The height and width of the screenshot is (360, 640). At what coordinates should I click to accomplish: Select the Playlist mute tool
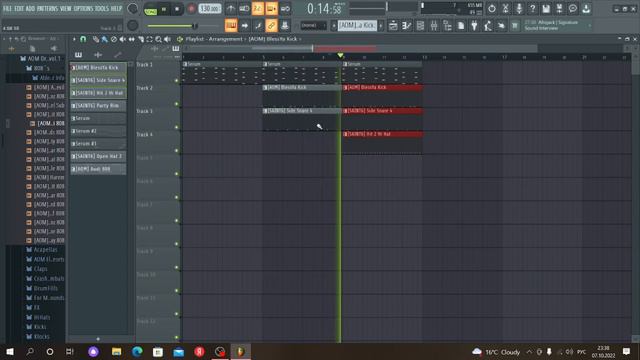(122, 39)
